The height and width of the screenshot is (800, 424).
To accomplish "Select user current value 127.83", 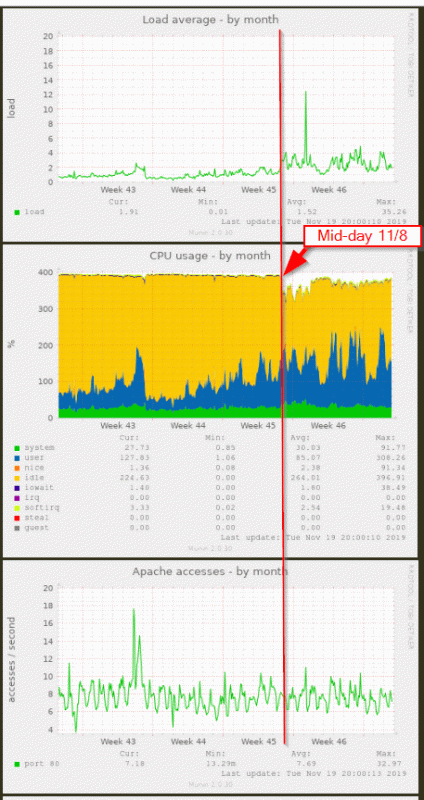I will tap(135, 458).
